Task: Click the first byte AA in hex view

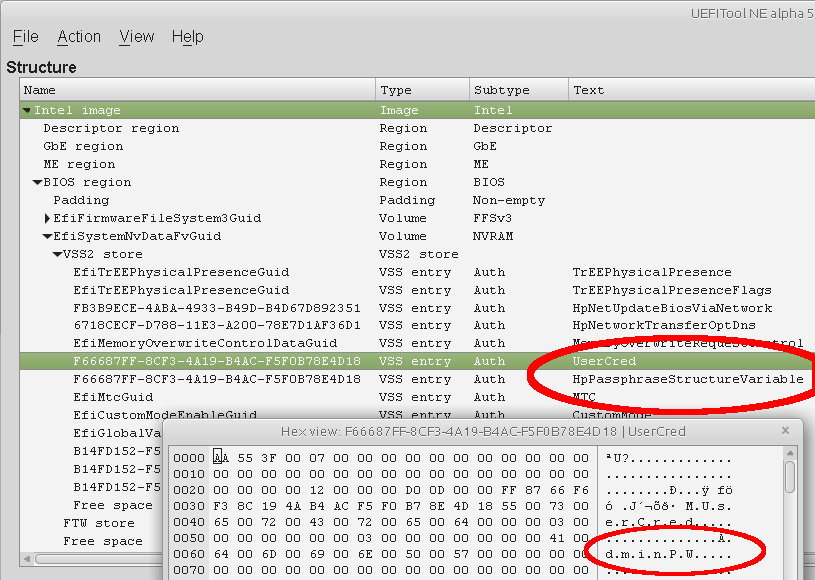Action: (221, 458)
